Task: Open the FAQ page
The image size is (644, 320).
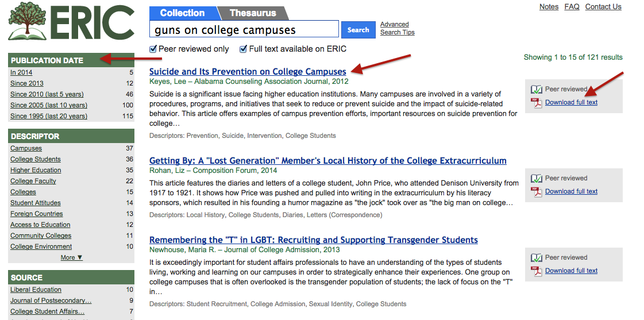Action: 572,7
